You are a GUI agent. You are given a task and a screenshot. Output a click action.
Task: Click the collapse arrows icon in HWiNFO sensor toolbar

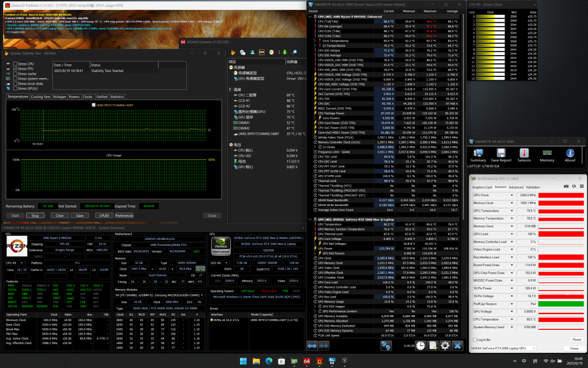[x=324, y=346]
